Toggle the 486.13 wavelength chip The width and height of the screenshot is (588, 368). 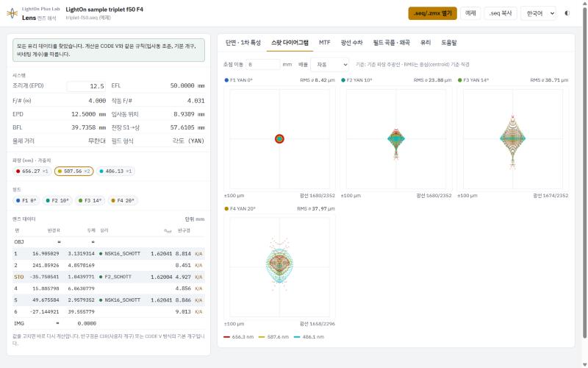[x=115, y=171]
